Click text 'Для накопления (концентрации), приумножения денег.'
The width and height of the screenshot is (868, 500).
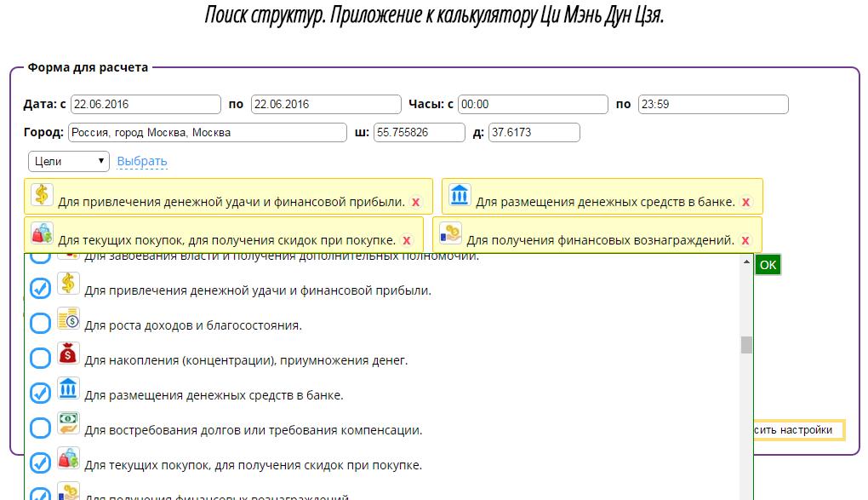click(246, 360)
